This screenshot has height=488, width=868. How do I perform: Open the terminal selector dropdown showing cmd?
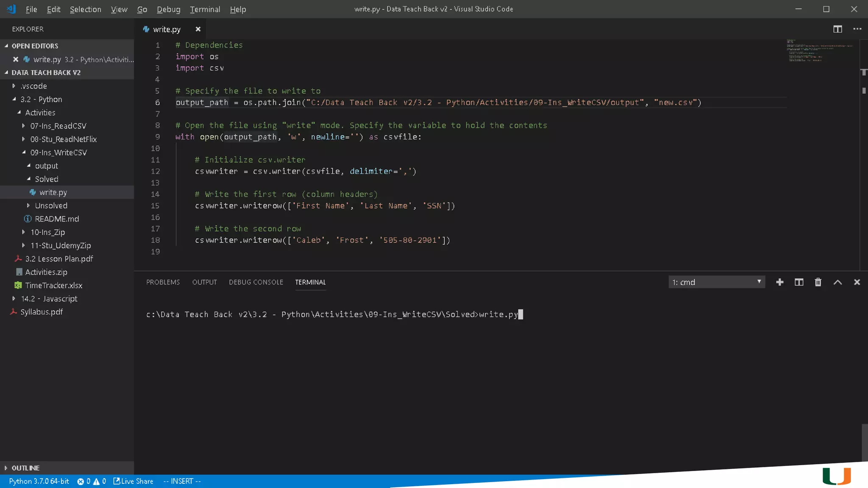point(716,282)
